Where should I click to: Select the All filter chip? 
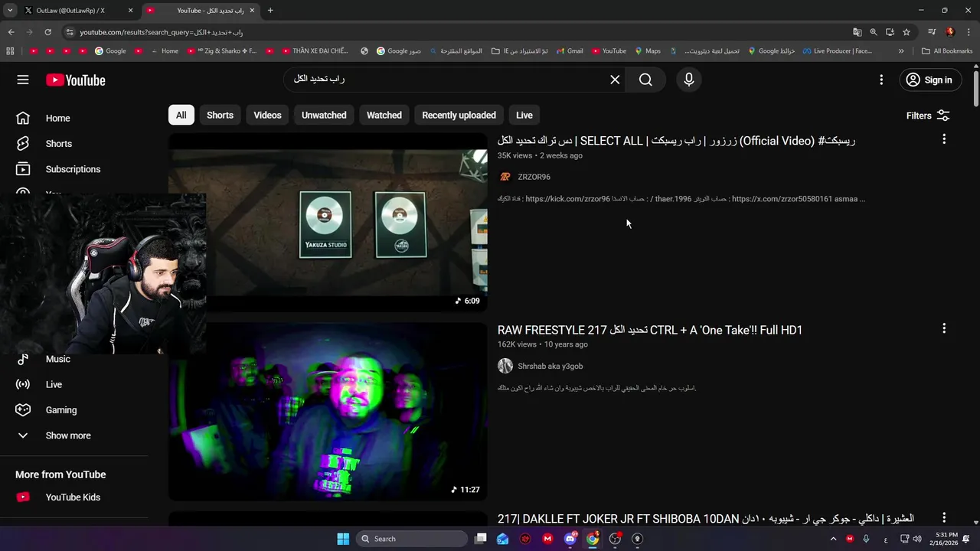click(181, 115)
